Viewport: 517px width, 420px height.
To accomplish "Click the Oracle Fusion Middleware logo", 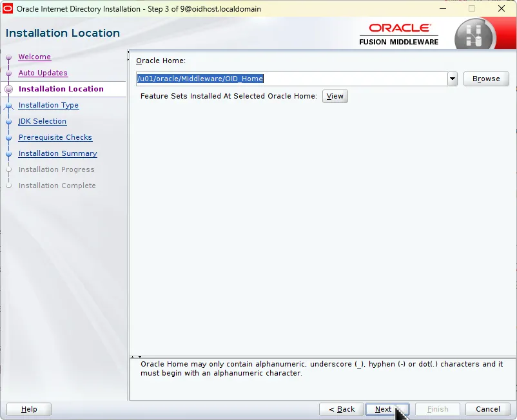I will click(398, 34).
